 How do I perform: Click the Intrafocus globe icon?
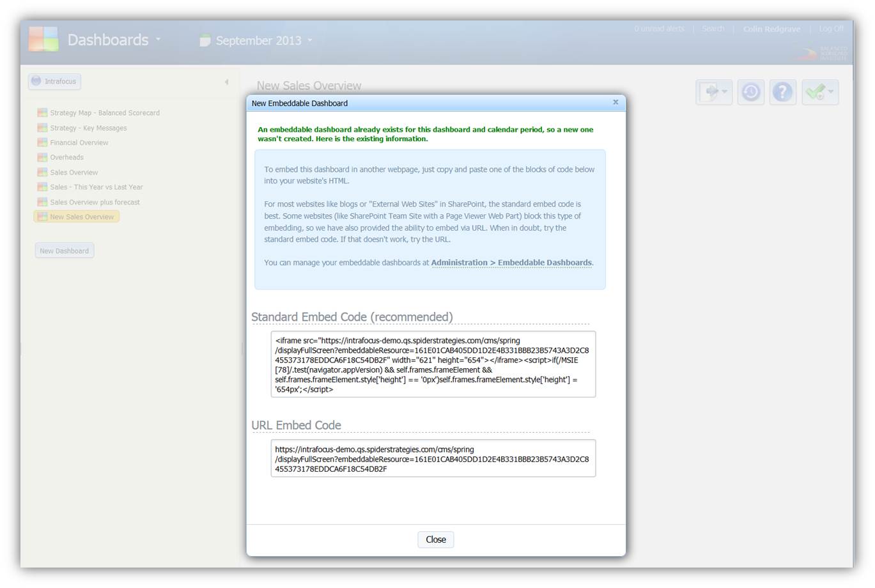pyautogui.click(x=36, y=81)
